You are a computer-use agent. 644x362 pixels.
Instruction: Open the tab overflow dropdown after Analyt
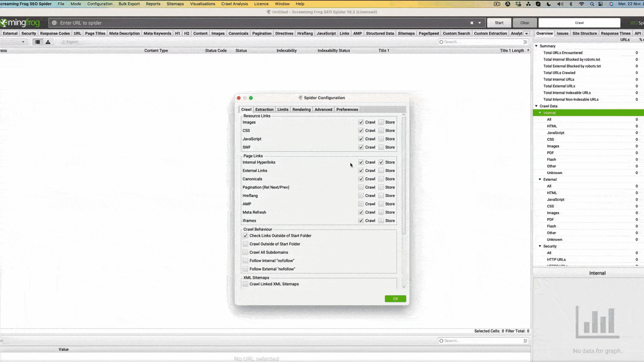point(527,34)
